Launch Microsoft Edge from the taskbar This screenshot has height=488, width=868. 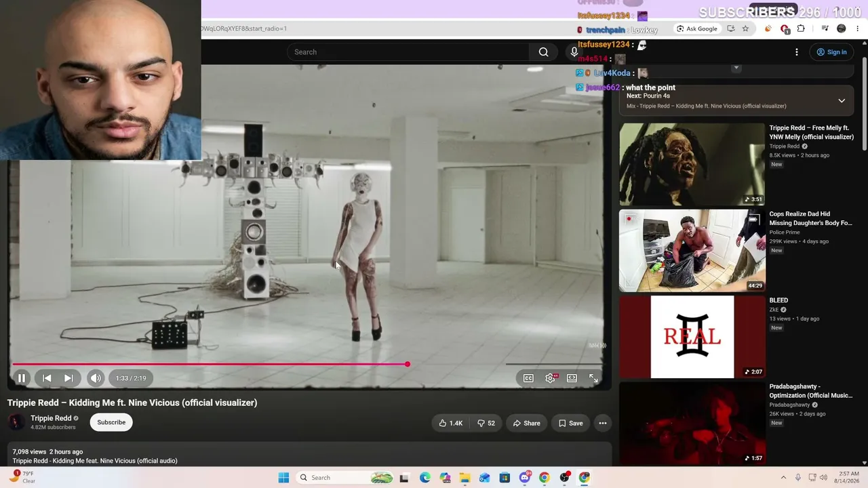click(x=425, y=478)
